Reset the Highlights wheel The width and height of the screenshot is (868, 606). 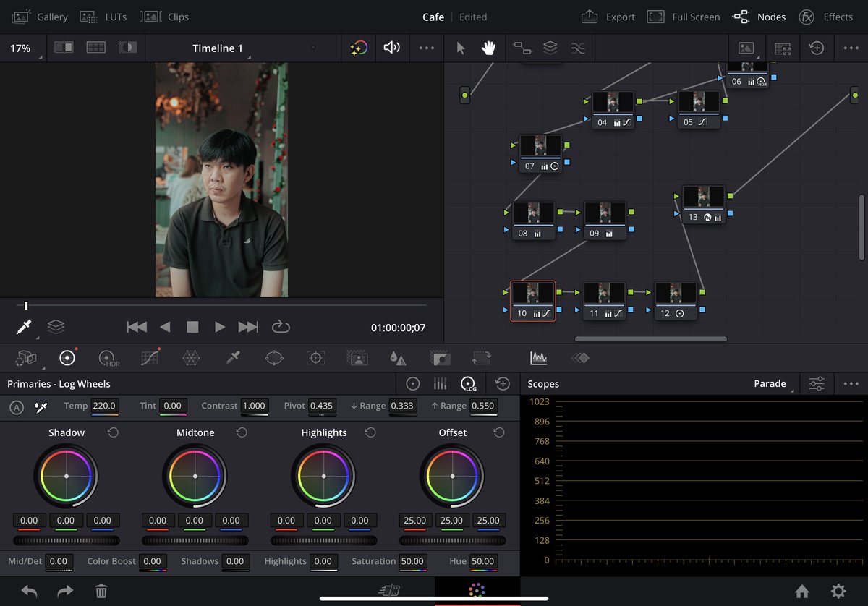[370, 432]
